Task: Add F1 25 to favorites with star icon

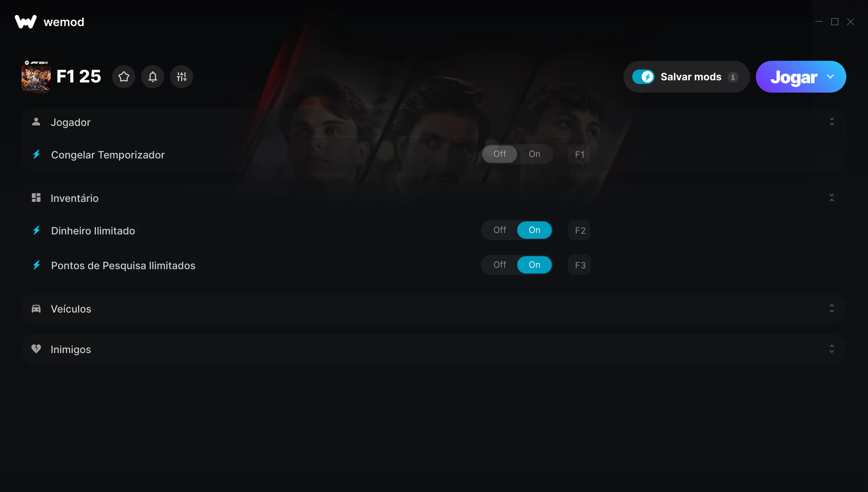Action: coord(124,77)
